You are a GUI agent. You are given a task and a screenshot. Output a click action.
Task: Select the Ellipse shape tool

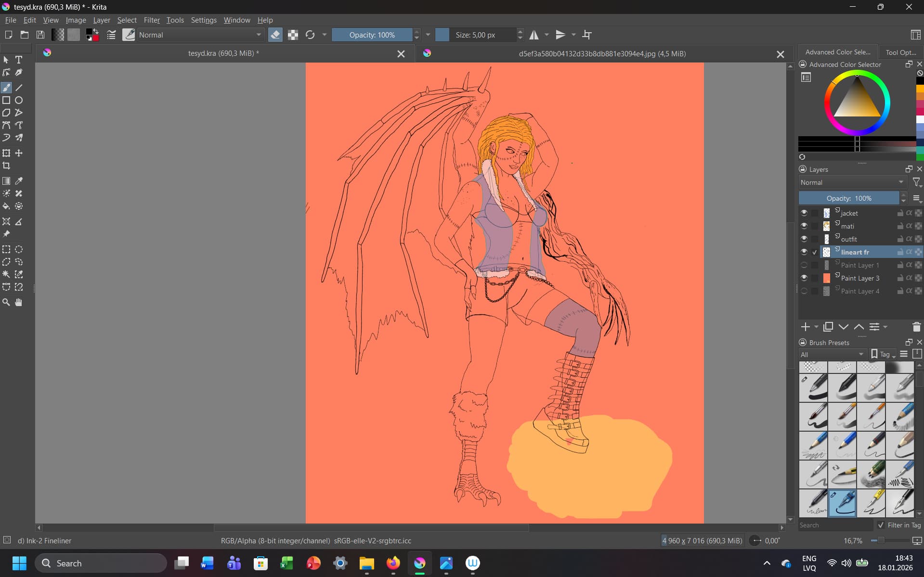(x=19, y=100)
